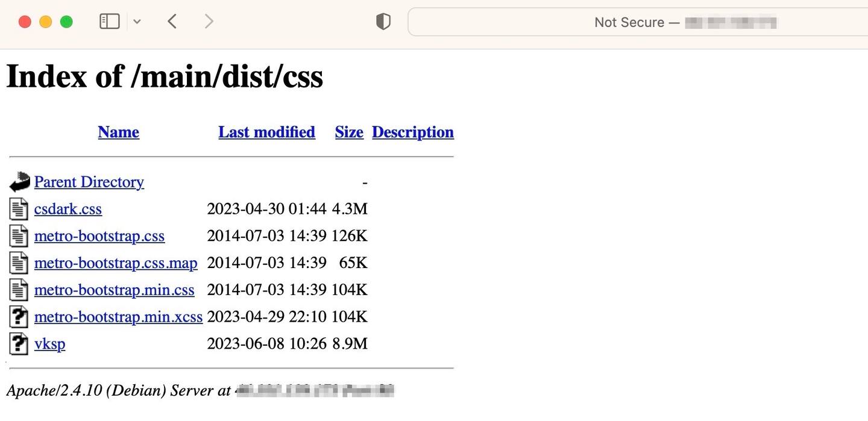Open the Parent Directory link

[89, 182]
